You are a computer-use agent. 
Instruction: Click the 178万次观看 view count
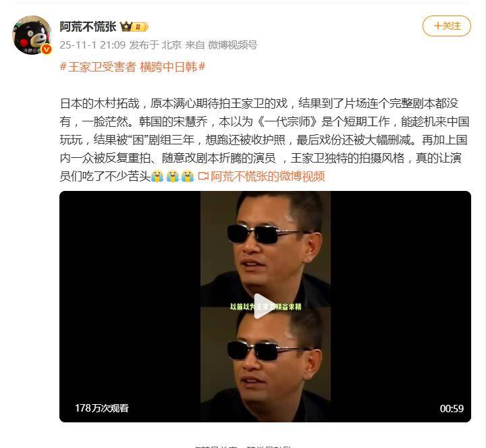tap(102, 408)
